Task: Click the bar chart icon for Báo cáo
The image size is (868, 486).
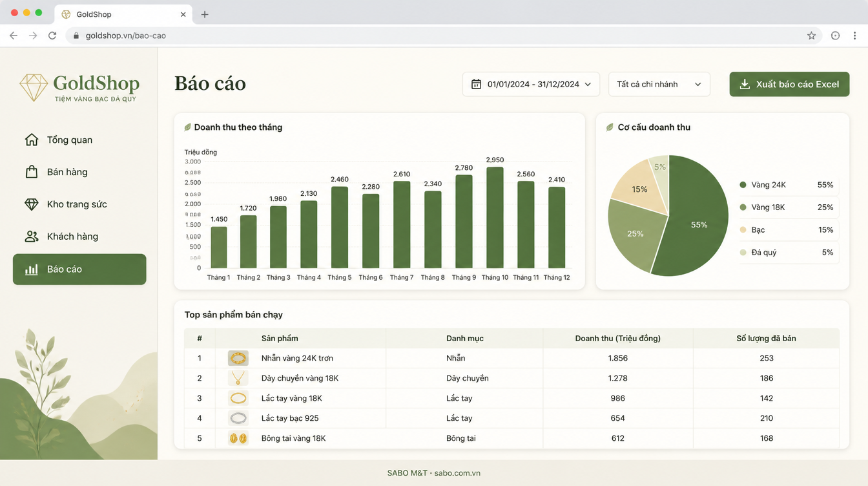Action: coord(31,269)
